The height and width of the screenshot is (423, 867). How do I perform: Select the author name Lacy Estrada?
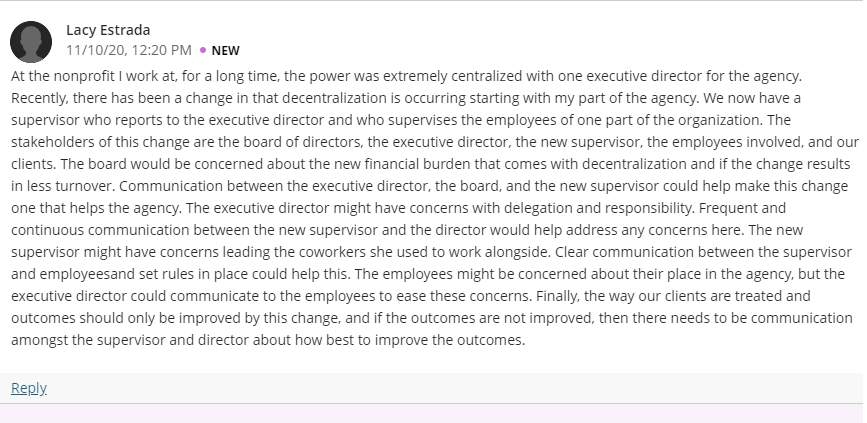point(108,30)
